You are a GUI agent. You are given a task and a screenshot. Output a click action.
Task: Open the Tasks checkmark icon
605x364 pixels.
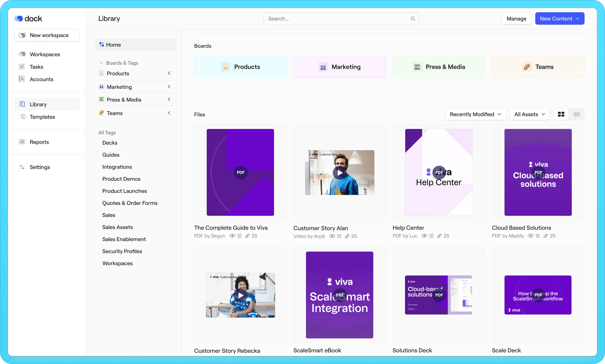[x=22, y=67]
